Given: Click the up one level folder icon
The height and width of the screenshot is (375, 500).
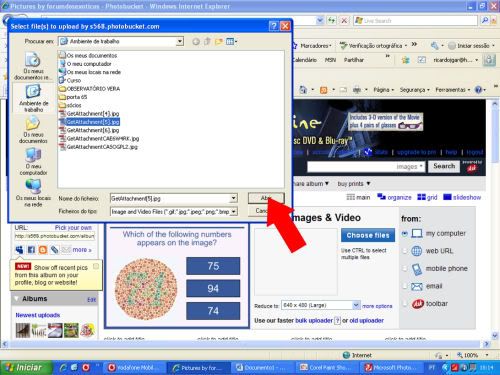Looking at the screenshot, I should point(207,42).
